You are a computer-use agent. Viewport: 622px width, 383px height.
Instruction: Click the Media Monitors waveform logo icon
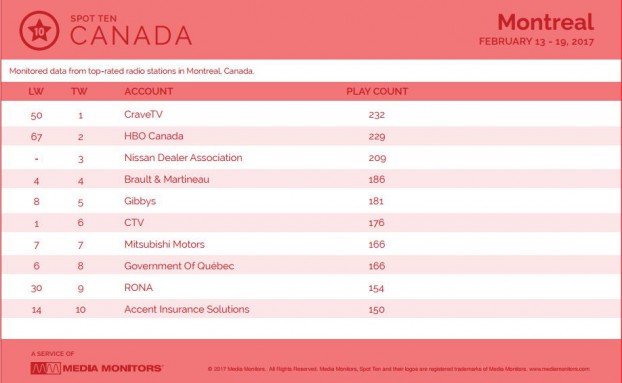pyautogui.click(x=46, y=368)
